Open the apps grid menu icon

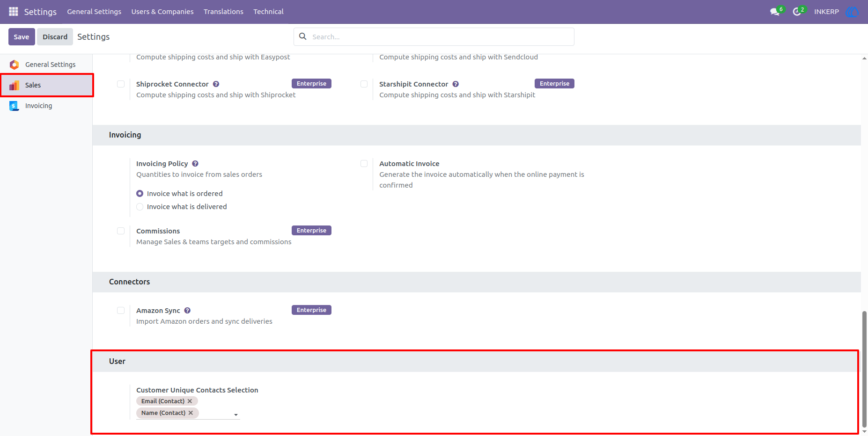(x=14, y=11)
